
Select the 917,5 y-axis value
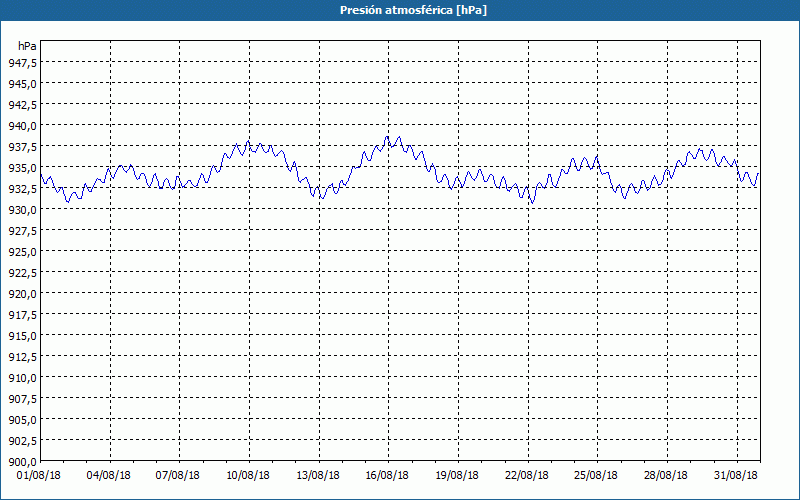click(x=22, y=314)
